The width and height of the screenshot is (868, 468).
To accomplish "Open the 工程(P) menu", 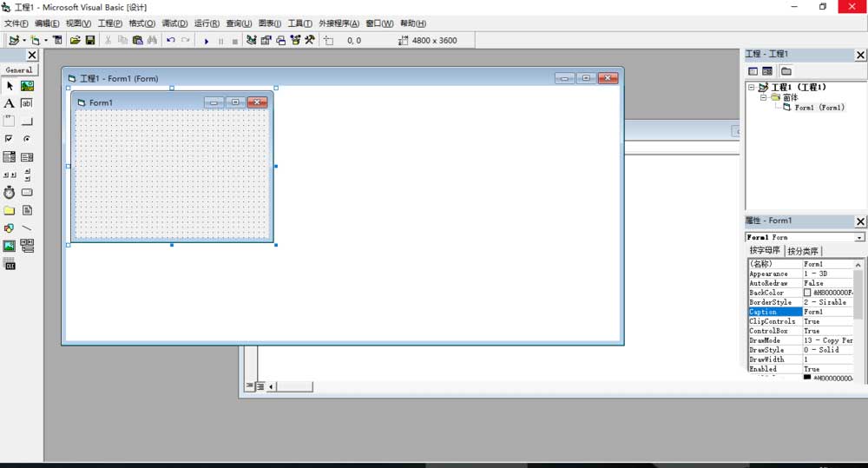I will [110, 23].
